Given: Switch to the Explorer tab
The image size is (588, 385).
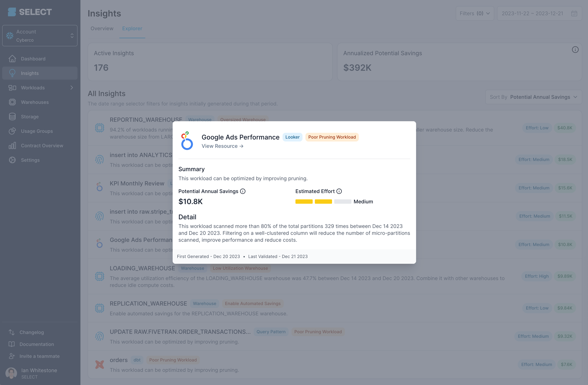Looking at the screenshot, I should (x=132, y=28).
